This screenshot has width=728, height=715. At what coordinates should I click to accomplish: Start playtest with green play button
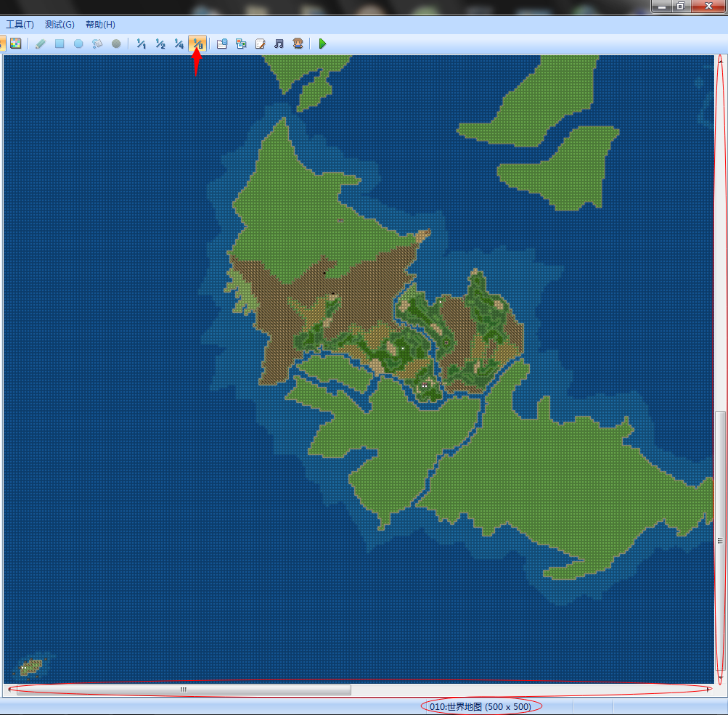(x=322, y=44)
